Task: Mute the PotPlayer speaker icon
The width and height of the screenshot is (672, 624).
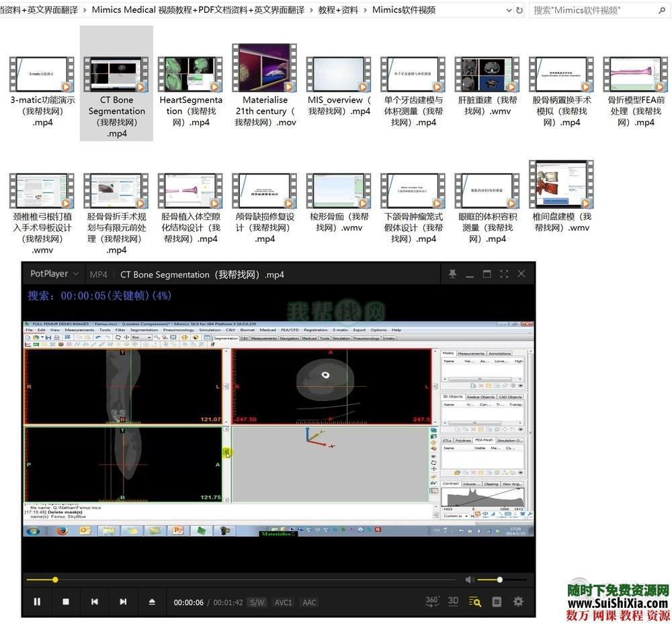Action: [470, 580]
